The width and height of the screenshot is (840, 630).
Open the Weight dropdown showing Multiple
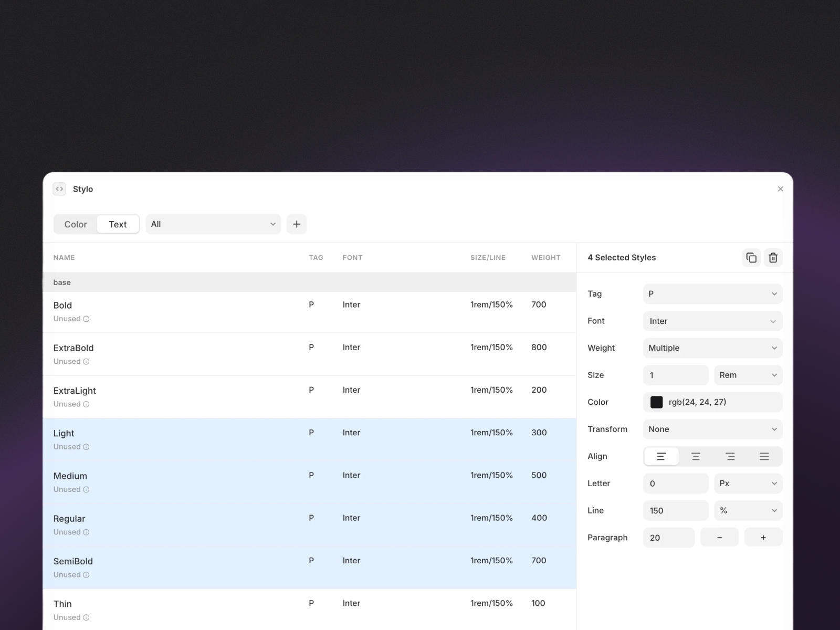click(712, 348)
